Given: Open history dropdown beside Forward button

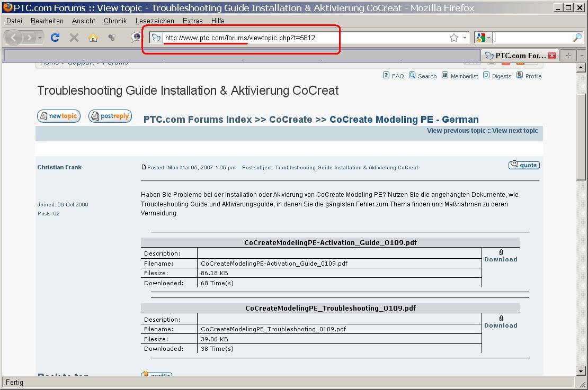Looking at the screenshot, I should 40,38.
